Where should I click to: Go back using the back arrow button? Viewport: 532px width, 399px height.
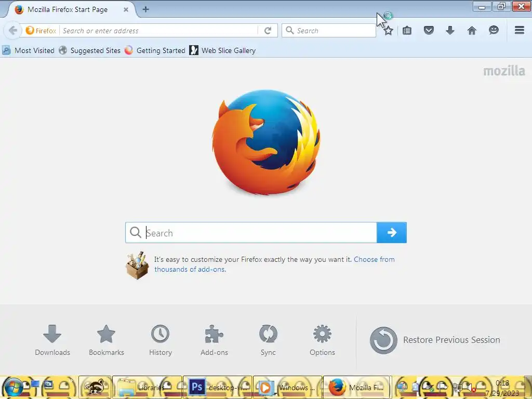(13, 31)
